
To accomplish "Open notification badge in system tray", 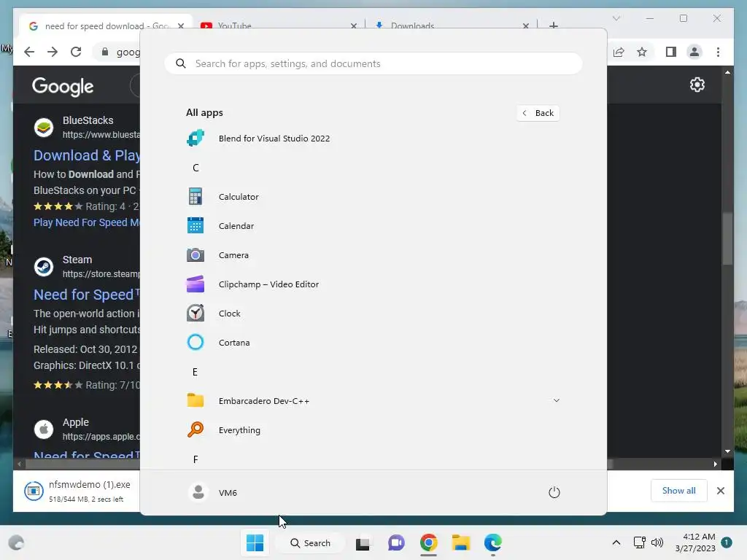I will tap(726, 542).
